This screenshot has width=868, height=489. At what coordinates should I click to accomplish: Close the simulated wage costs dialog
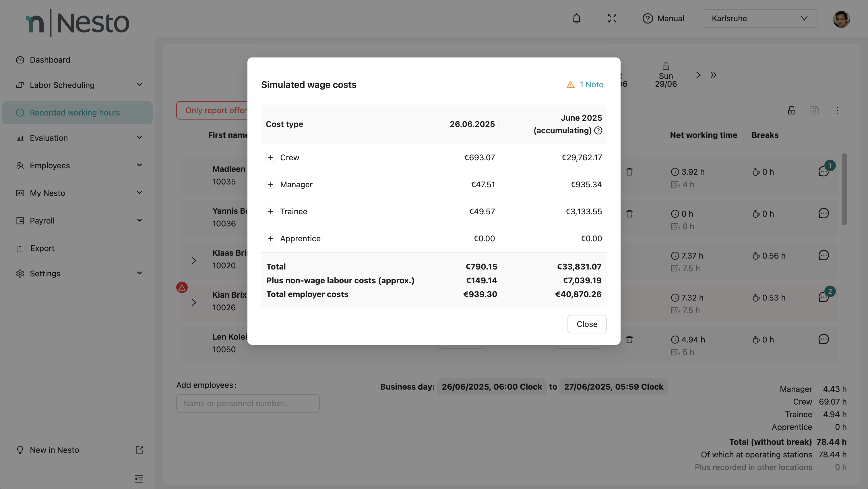tap(587, 324)
